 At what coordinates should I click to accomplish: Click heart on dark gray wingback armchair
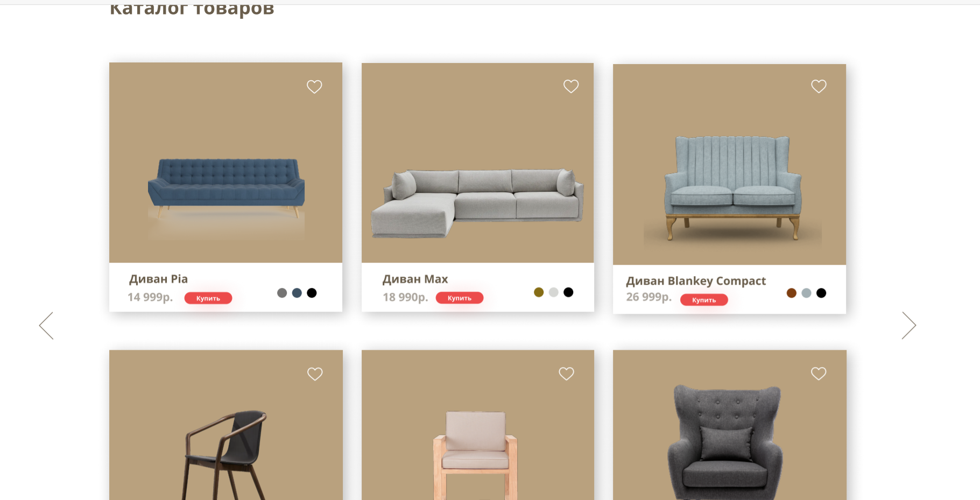coord(819,374)
